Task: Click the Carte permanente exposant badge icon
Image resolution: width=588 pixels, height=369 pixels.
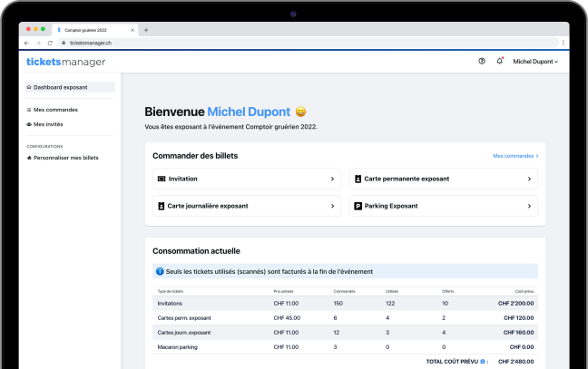Action: pyautogui.click(x=358, y=180)
